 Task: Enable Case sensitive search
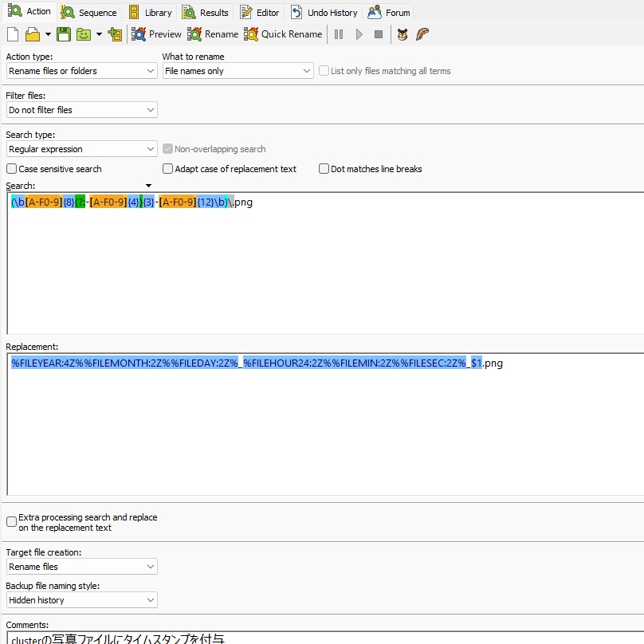coord(54,169)
